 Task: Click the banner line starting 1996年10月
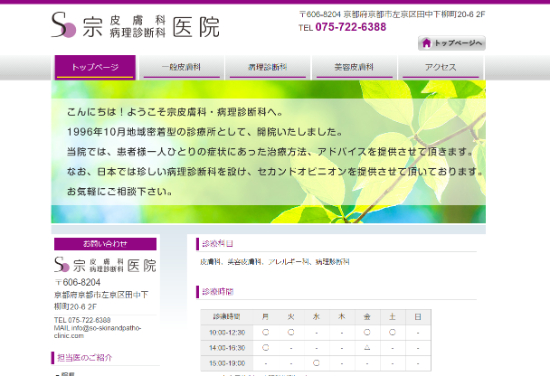(205, 132)
